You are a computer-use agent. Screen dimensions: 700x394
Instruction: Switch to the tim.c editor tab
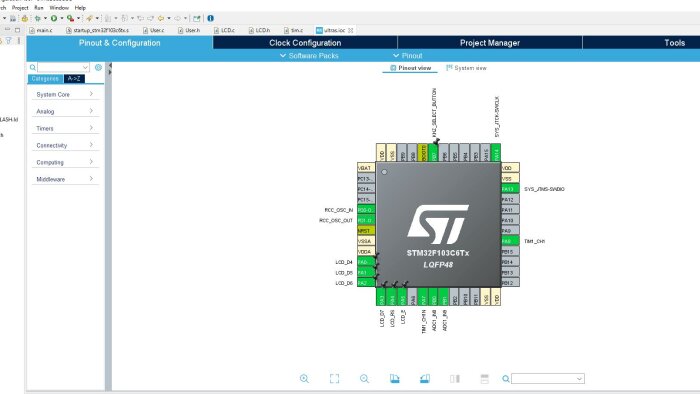(293, 30)
